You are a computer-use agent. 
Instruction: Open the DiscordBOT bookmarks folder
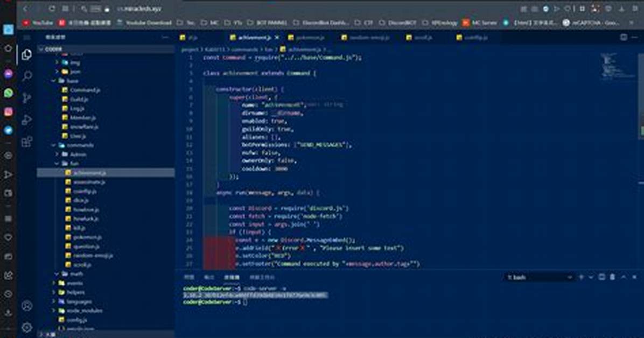(x=397, y=23)
